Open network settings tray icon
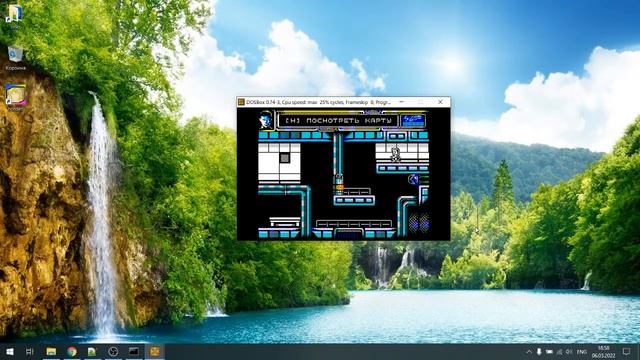 pos(560,351)
